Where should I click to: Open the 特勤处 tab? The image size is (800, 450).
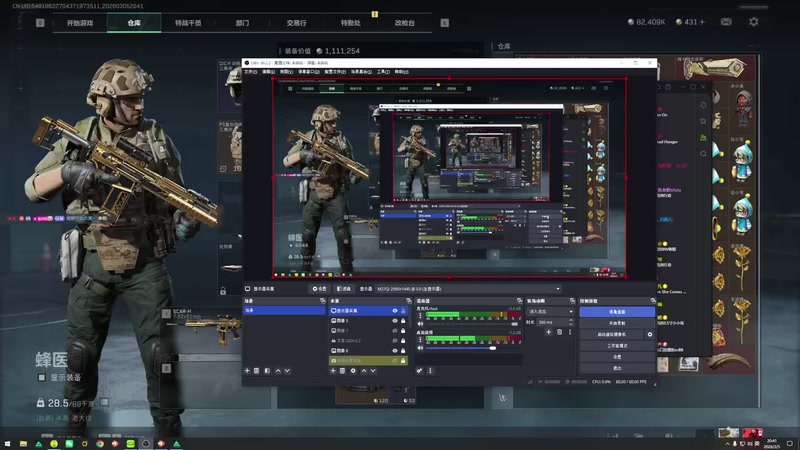tap(351, 23)
